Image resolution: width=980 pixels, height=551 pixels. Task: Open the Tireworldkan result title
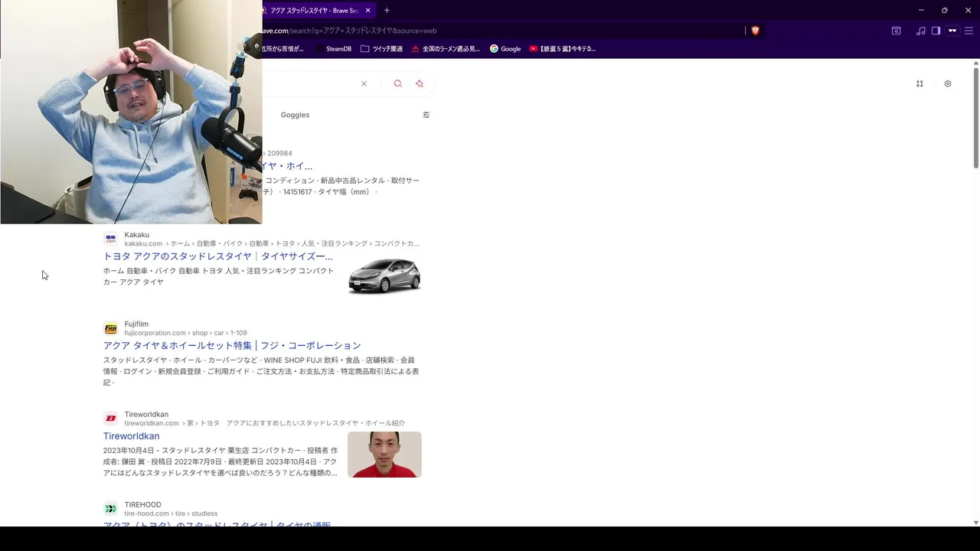(132, 436)
